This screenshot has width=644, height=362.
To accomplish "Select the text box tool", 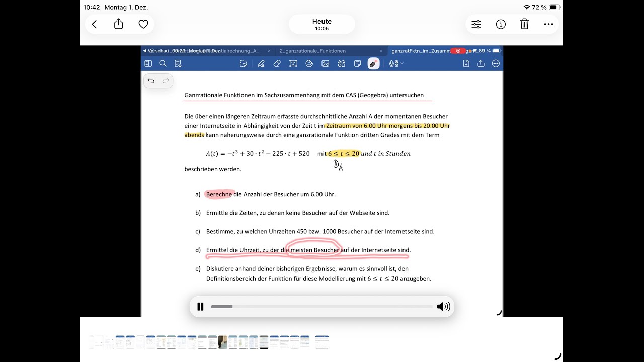I will coord(293,63).
